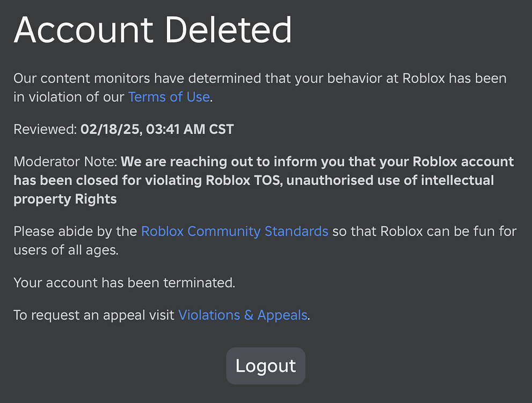Click the word Reviewed
Image resolution: width=532 pixels, height=403 pixels.
(42, 129)
